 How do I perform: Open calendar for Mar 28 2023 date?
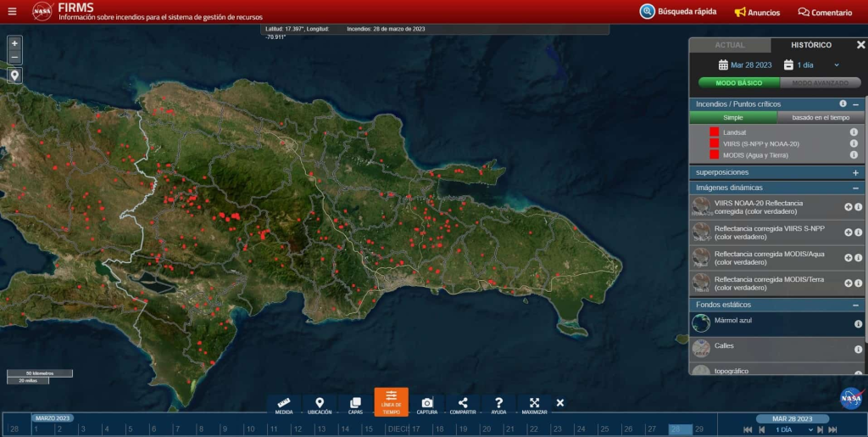(745, 64)
